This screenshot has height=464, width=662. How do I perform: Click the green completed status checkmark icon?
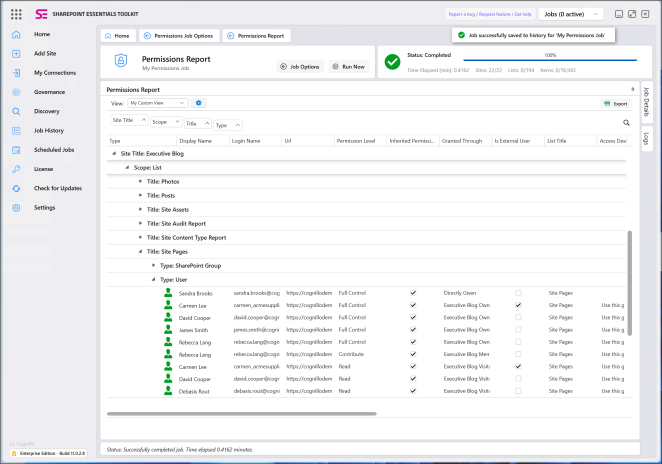pyautogui.click(x=392, y=62)
